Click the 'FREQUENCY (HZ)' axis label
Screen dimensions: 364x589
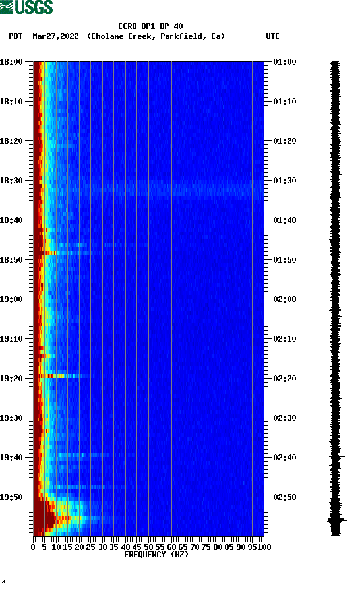coord(156,555)
